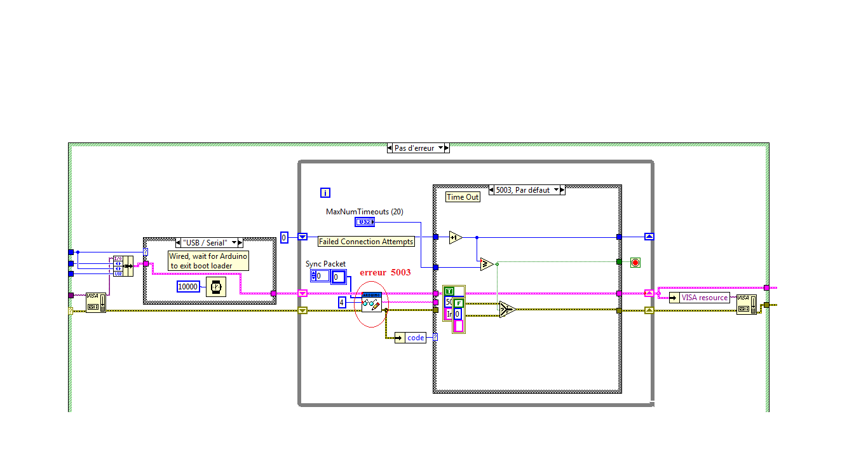
Task: Toggle the False boolean constant
Action: pyautogui.click(x=458, y=303)
